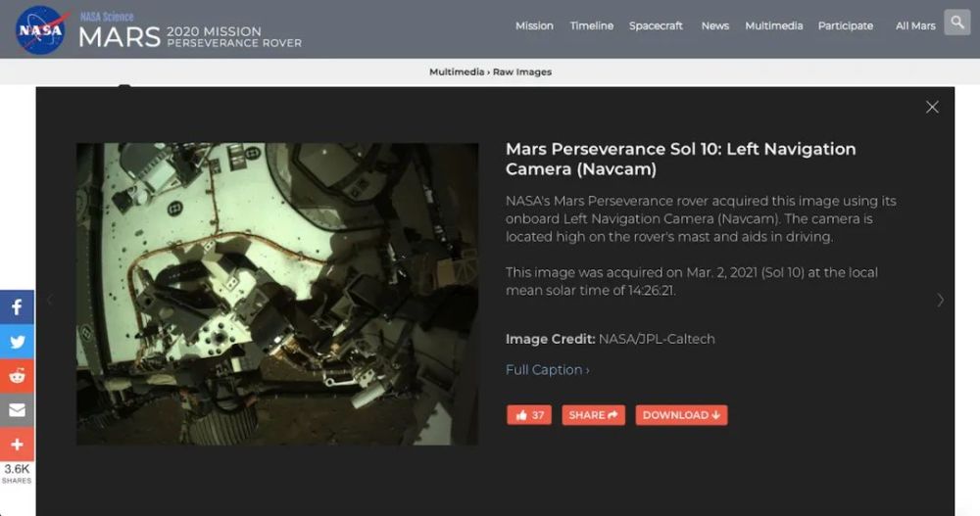
Task: Share on Facebook from the sidebar
Action: pyautogui.click(x=17, y=306)
